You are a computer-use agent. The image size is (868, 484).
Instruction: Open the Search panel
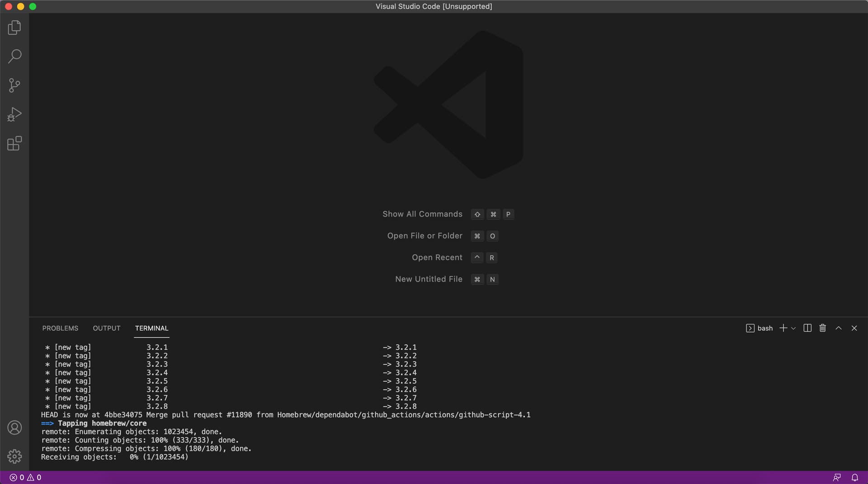point(14,56)
